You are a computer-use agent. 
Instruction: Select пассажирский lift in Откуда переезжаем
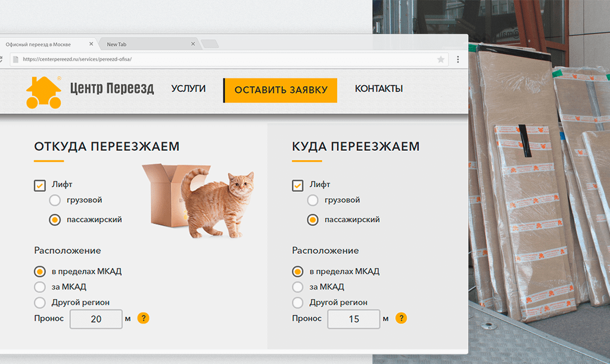coord(55,220)
